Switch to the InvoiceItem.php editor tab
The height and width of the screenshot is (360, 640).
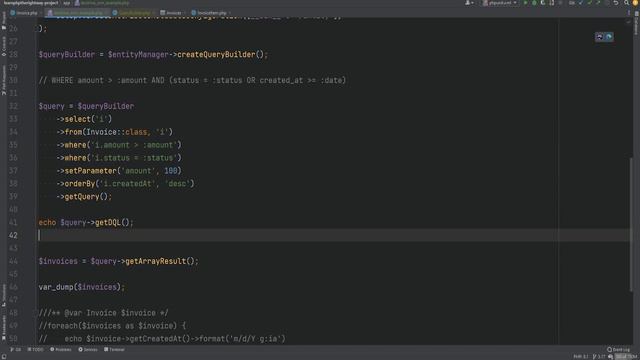(x=210, y=13)
